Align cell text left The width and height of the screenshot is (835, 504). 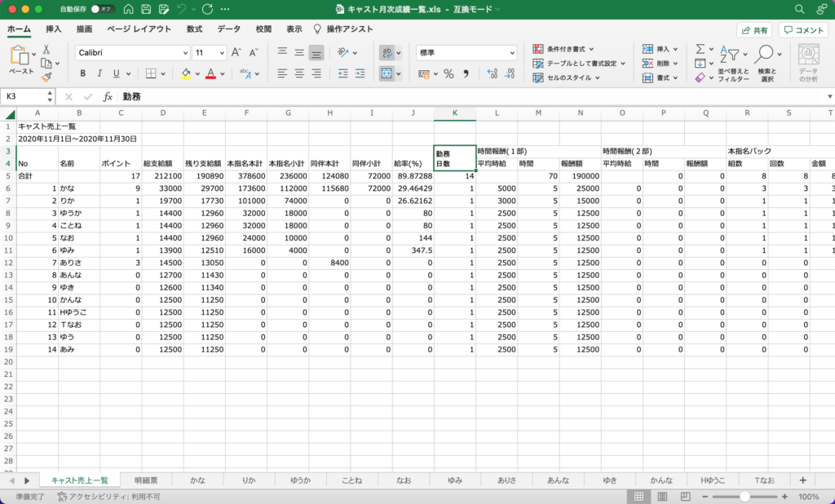point(282,73)
